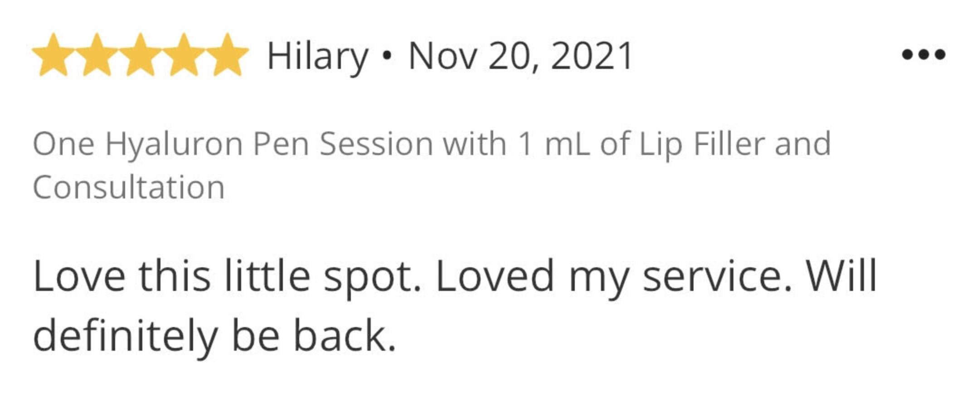Viewport: 980px width, 396px height.
Task: Click the first gold star in the rating
Action: coord(53,55)
